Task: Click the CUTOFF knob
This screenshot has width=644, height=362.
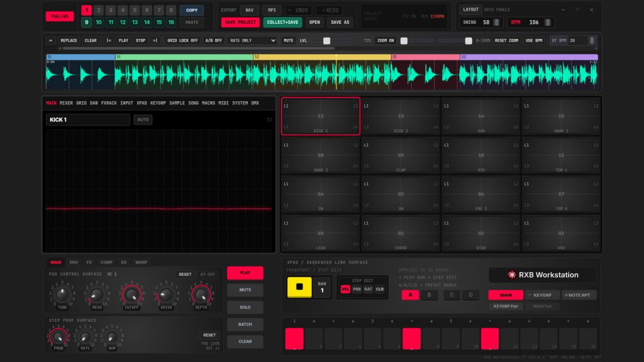Action: click(x=131, y=295)
